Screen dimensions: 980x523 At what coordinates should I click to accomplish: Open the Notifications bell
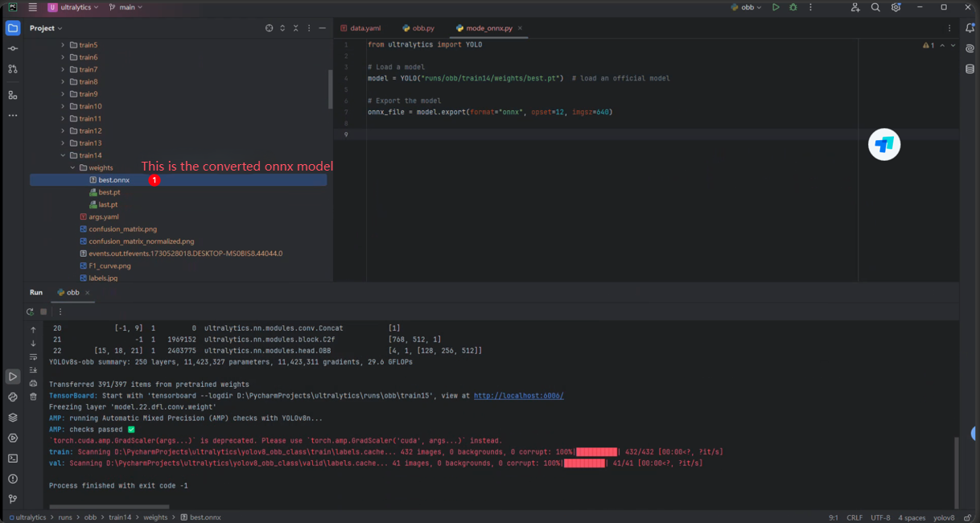coord(970,28)
